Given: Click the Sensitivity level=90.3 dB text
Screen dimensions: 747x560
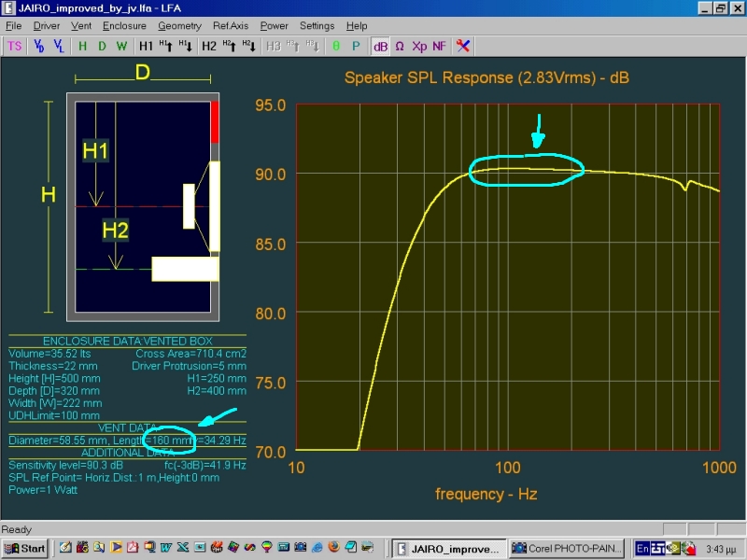Looking at the screenshot, I should (65, 465).
